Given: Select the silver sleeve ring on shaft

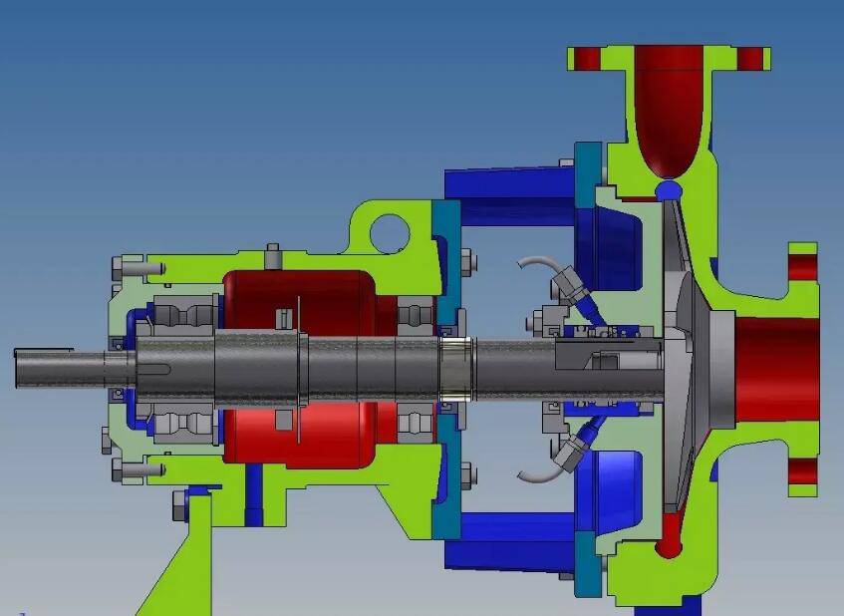Looking at the screenshot, I should coord(457,367).
